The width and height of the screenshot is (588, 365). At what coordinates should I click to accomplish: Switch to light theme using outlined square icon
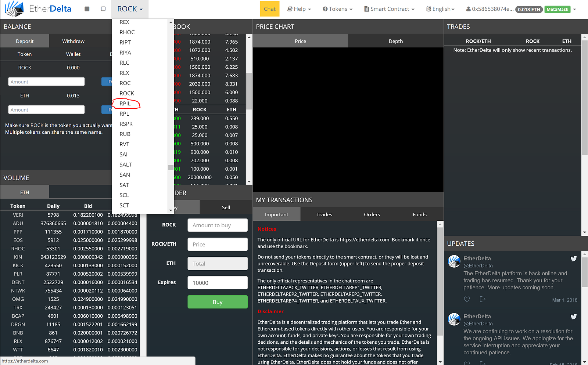(x=103, y=9)
